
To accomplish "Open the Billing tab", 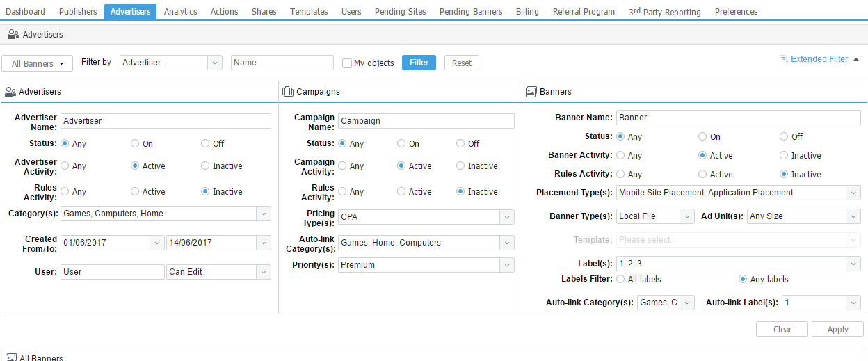I will (527, 12).
